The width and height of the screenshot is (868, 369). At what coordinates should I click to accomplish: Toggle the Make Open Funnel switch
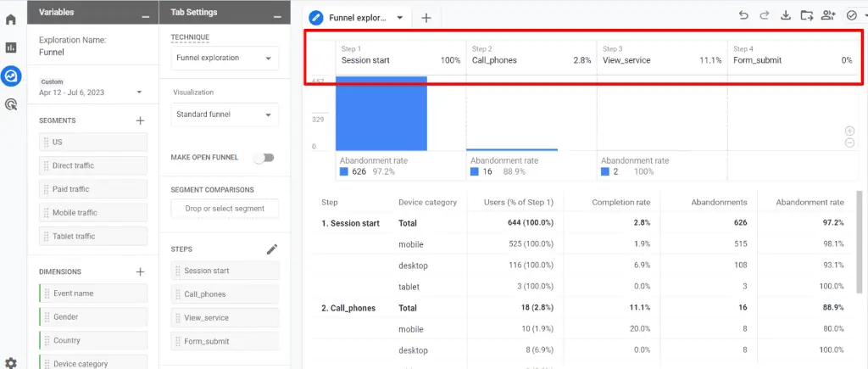coord(267,158)
